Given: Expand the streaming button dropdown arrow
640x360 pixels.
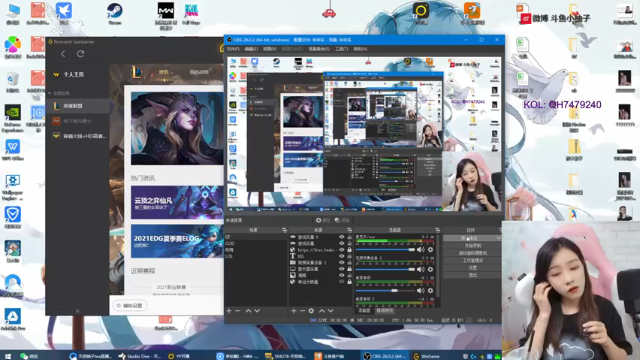Looking at the screenshot, I should point(498,238).
